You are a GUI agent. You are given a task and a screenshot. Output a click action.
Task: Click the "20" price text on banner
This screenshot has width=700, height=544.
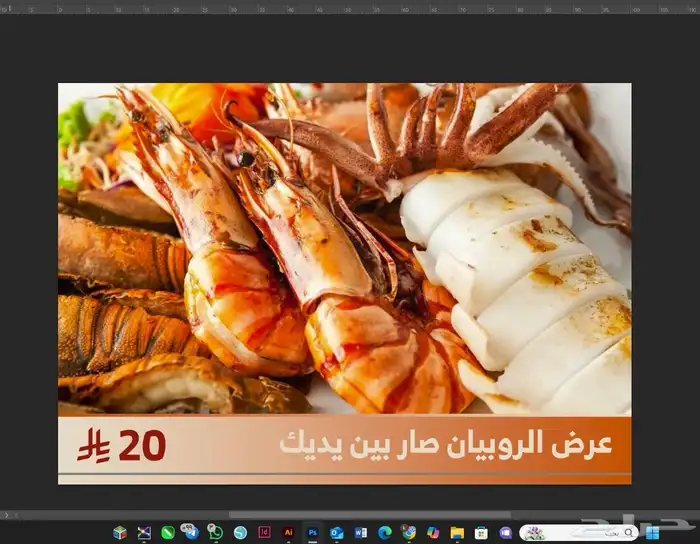tap(142, 445)
